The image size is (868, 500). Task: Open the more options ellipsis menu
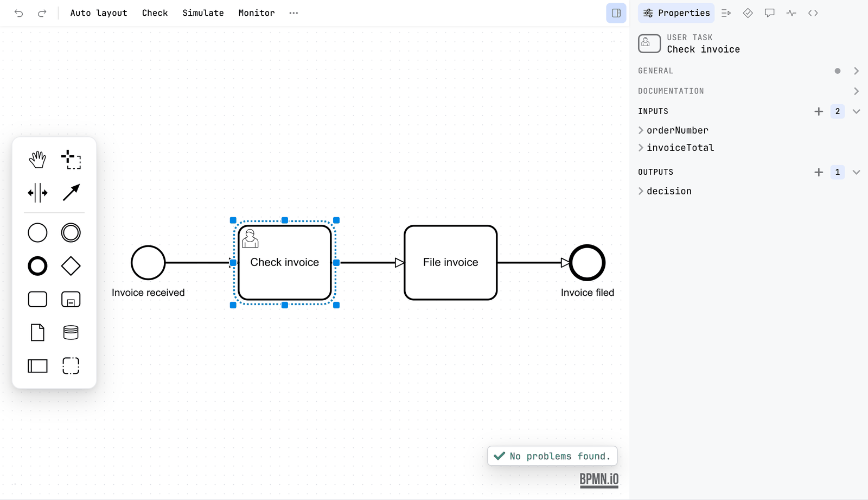pos(293,13)
